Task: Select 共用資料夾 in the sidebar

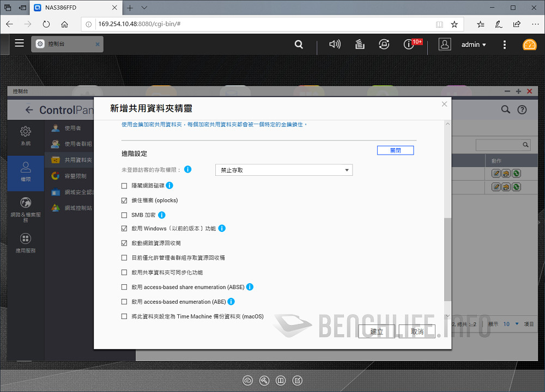Action: click(78, 160)
